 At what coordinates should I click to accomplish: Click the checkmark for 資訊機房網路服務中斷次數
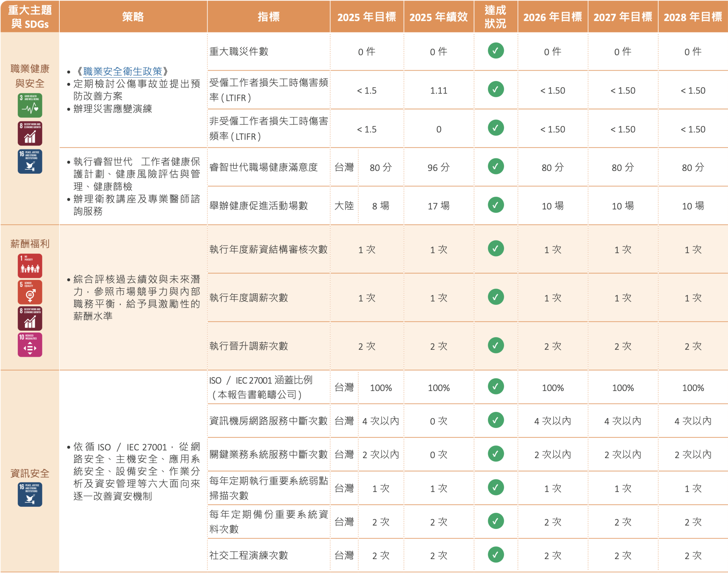[496, 420]
